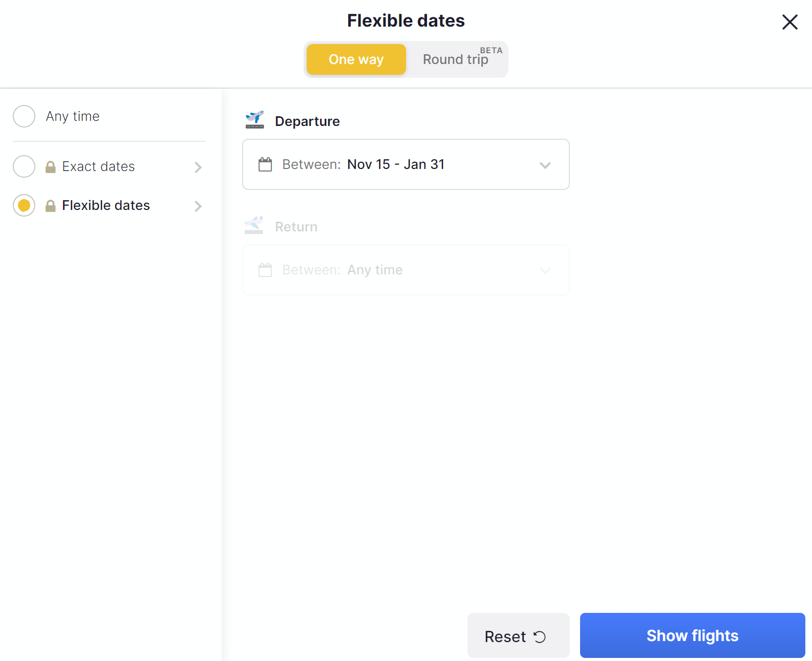Expand the Departure date range dropdown arrow
Viewport: 812px width, 661px height.
click(x=545, y=165)
